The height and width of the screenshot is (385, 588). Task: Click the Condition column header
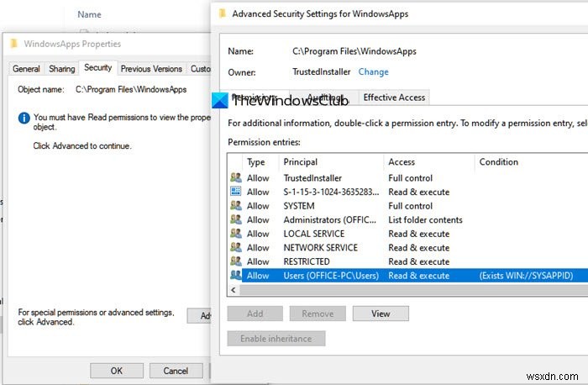[531, 162]
